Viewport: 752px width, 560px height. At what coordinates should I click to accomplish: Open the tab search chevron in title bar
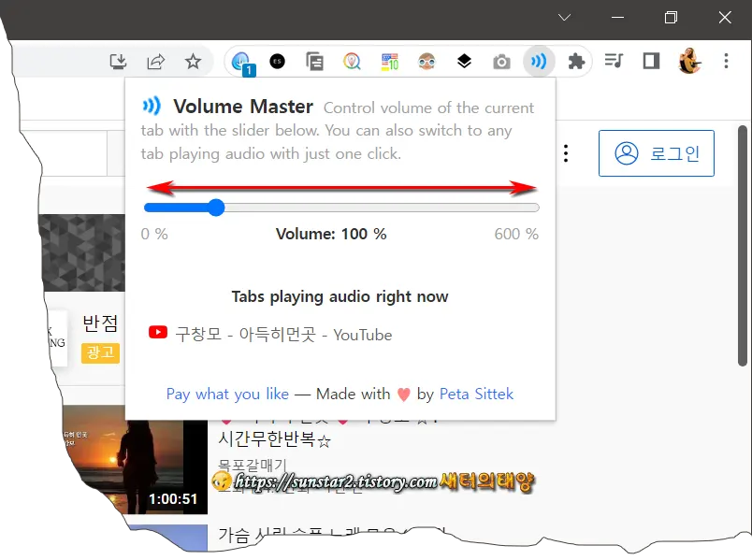coord(565,18)
